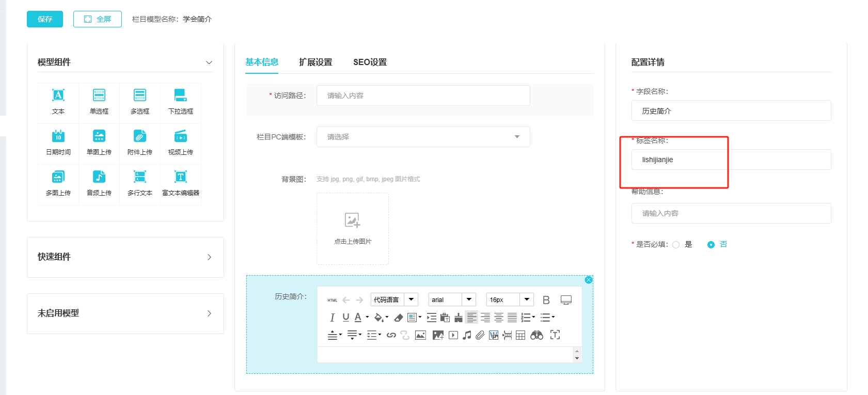Add a 文本 text component
The width and height of the screenshot is (868, 395).
(x=58, y=102)
